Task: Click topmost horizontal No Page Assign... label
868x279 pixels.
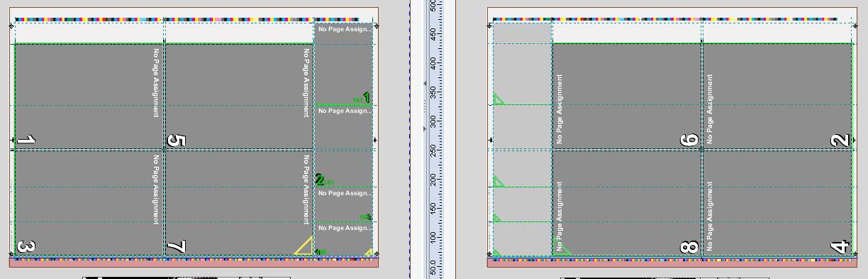Action: coord(345,29)
